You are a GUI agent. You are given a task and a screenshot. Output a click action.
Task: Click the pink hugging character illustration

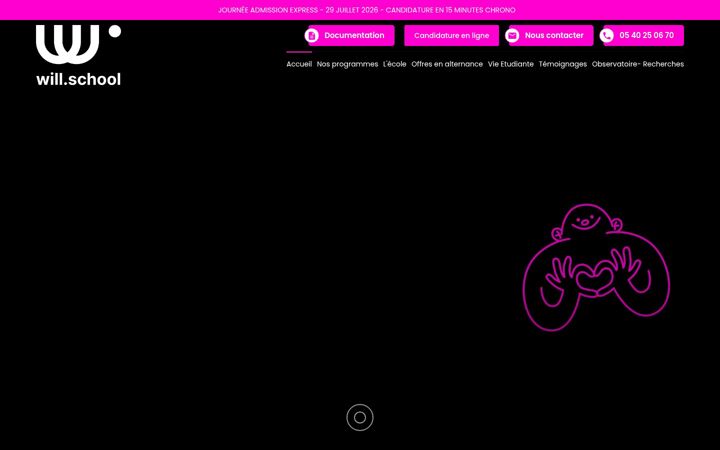click(x=596, y=267)
